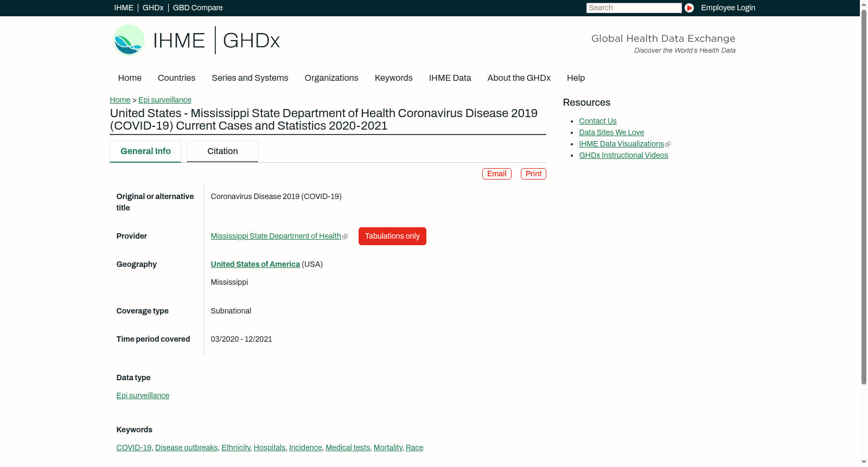Click the 'Time period covered' label
Image resolution: width=868 pixels, height=467 pixels.
click(x=153, y=339)
